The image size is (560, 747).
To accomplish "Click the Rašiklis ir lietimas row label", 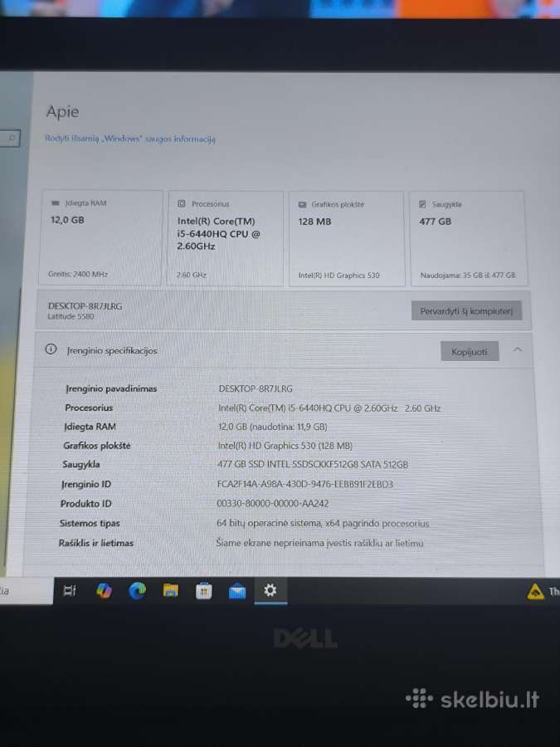I will (x=95, y=543).
